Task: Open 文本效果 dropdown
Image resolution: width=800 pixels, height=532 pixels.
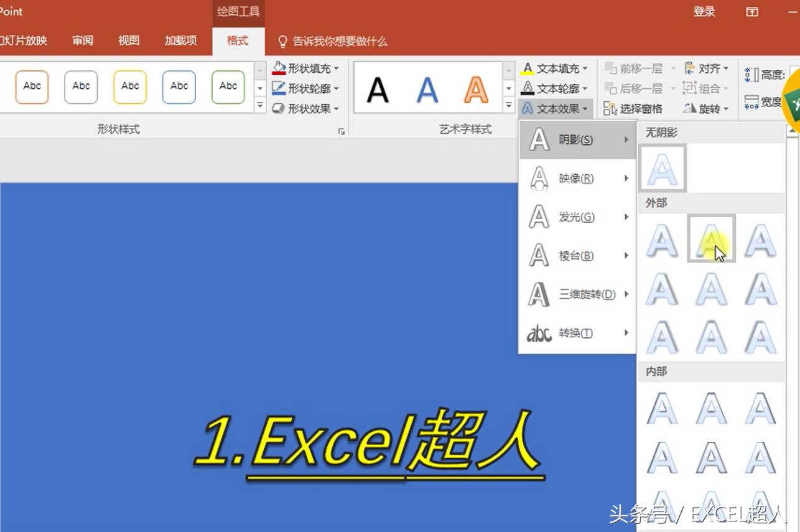Action: tap(555, 108)
